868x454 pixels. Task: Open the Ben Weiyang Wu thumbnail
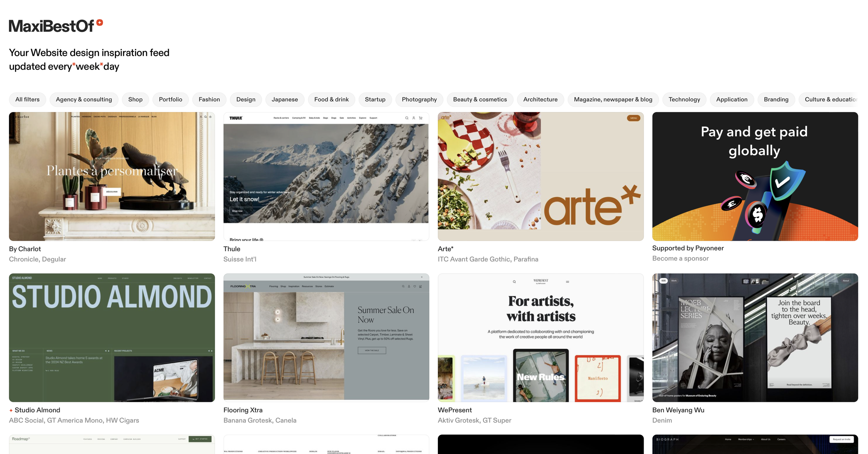(x=755, y=337)
